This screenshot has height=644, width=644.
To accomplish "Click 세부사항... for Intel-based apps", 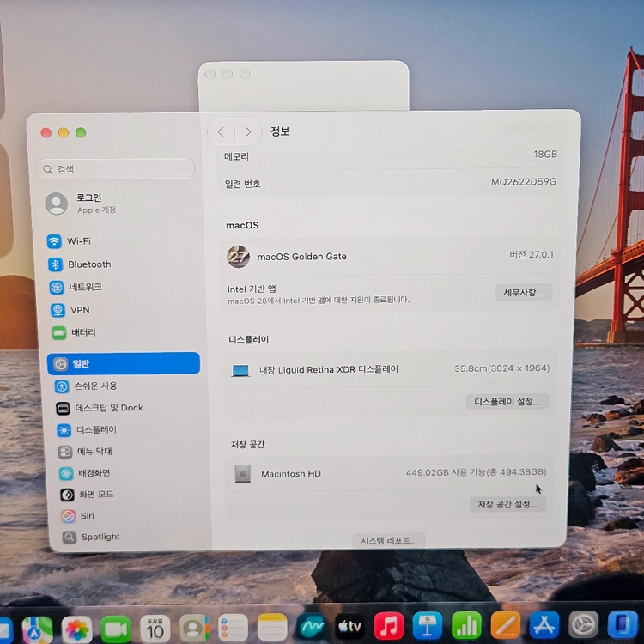I will 523,292.
